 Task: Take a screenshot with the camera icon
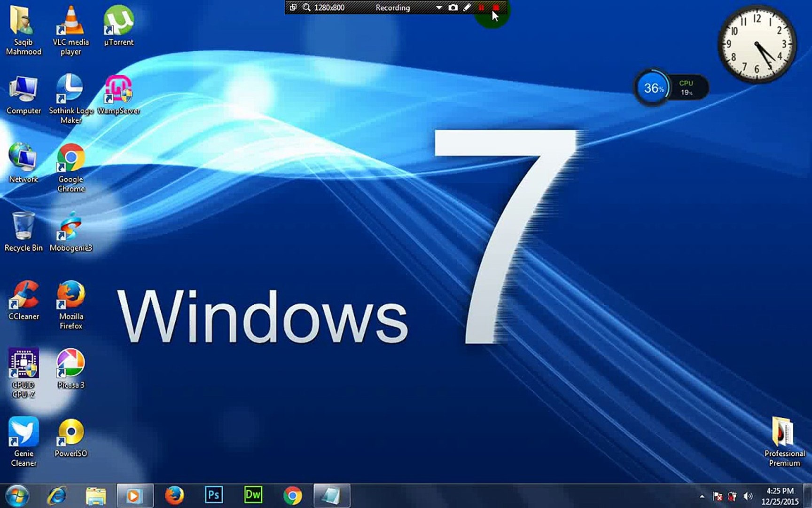(x=453, y=8)
